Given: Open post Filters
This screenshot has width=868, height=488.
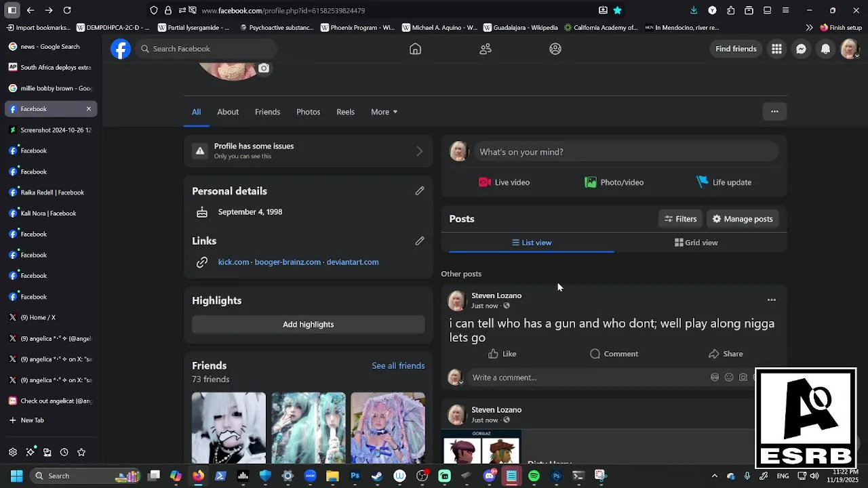Looking at the screenshot, I should pyautogui.click(x=681, y=219).
